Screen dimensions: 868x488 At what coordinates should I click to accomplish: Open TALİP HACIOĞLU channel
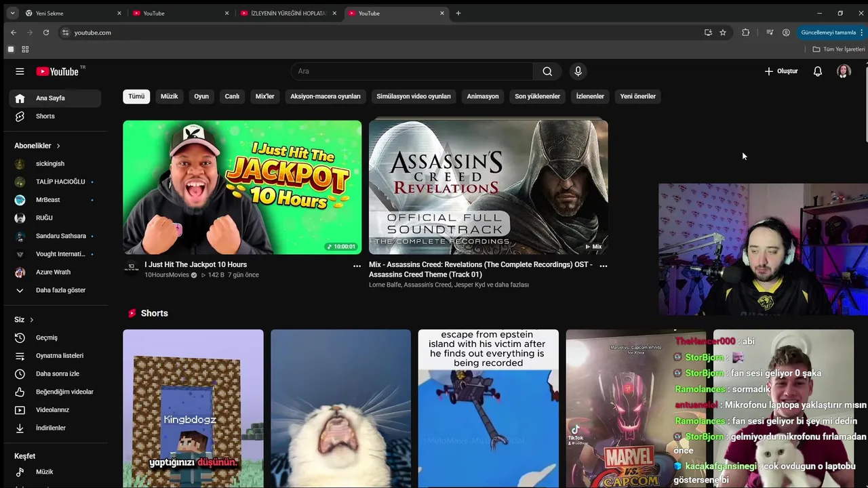(55, 182)
